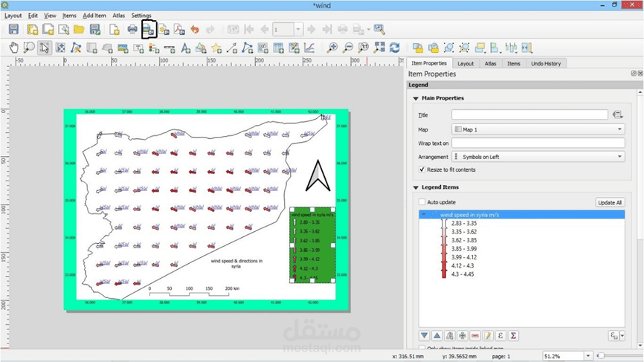Switch to the Undo History tab
This screenshot has height=362, width=644.
546,64
